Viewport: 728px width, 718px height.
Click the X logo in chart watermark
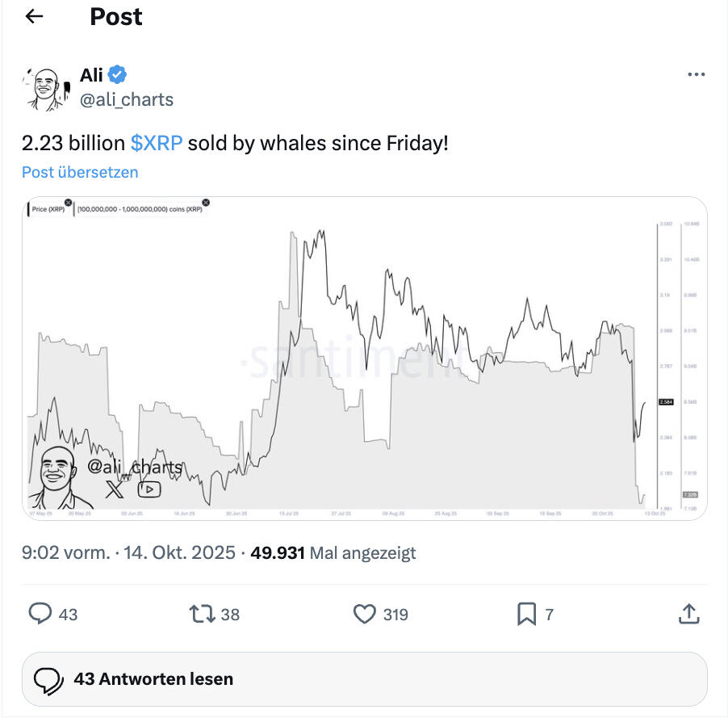tap(115, 489)
